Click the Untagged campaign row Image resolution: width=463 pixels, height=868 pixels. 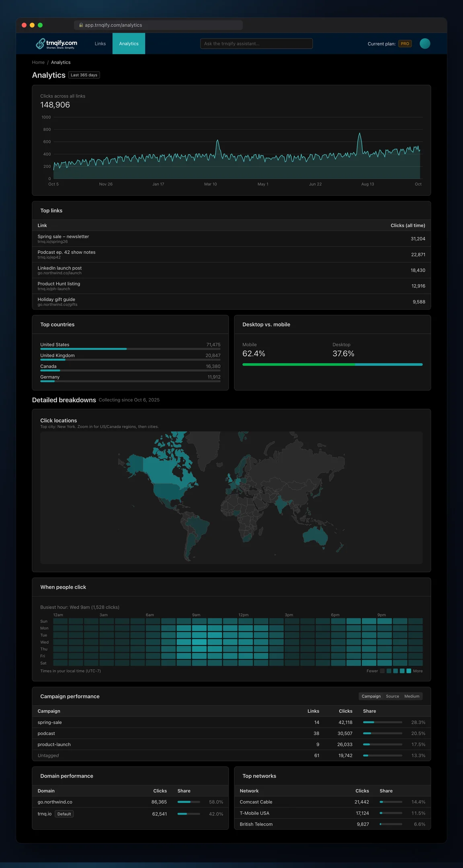[231, 755]
